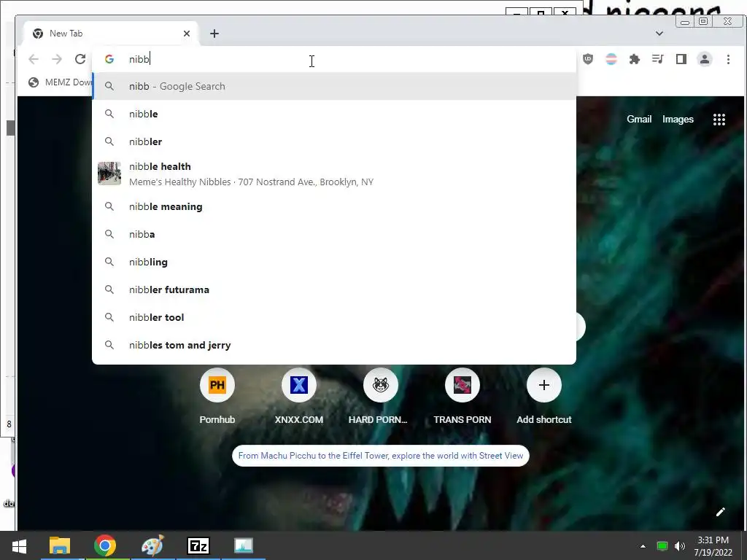Click the Add shortcut plus tile
Screen dimensions: 747x560
coord(543,385)
